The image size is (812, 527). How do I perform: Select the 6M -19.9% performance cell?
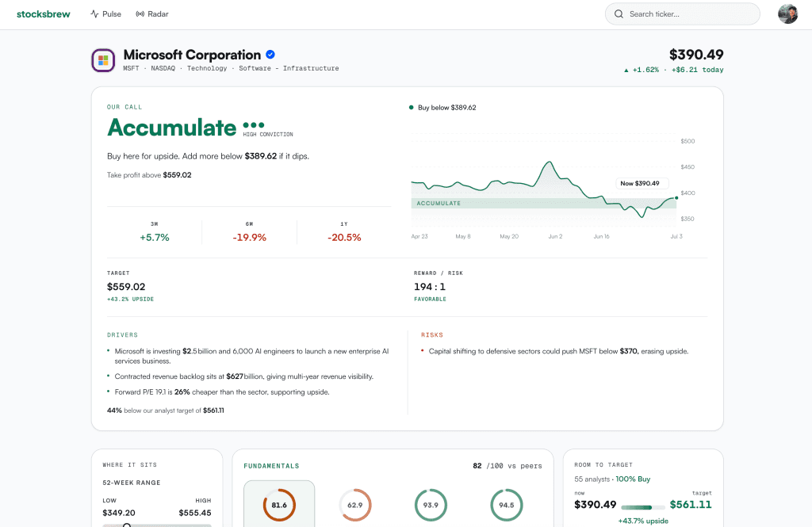(250, 232)
